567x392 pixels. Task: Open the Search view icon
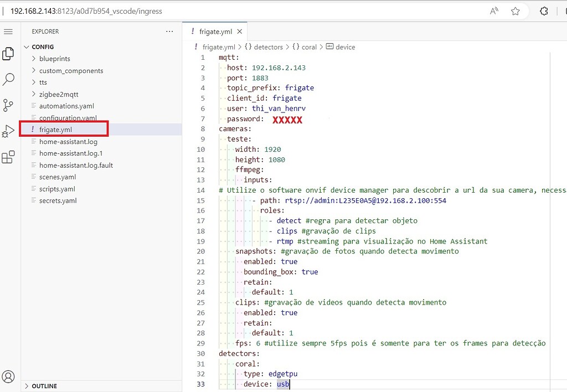coord(8,79)
